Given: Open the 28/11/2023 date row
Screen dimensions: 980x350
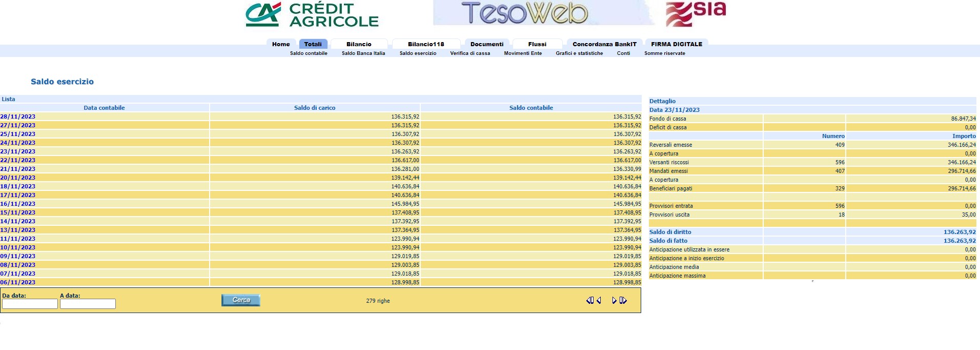Looking at the screenshot, I should click(18, 117).
